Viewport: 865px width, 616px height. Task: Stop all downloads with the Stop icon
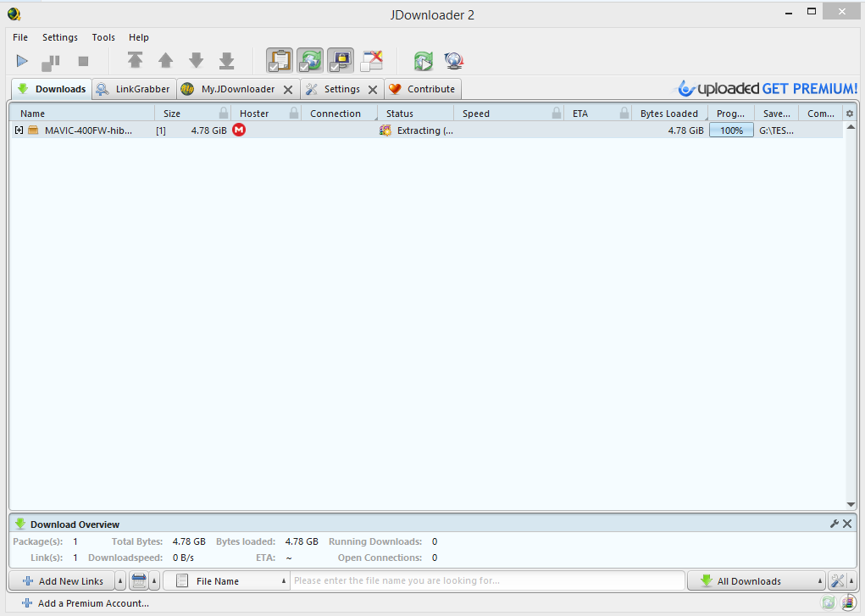pos(83,61)
